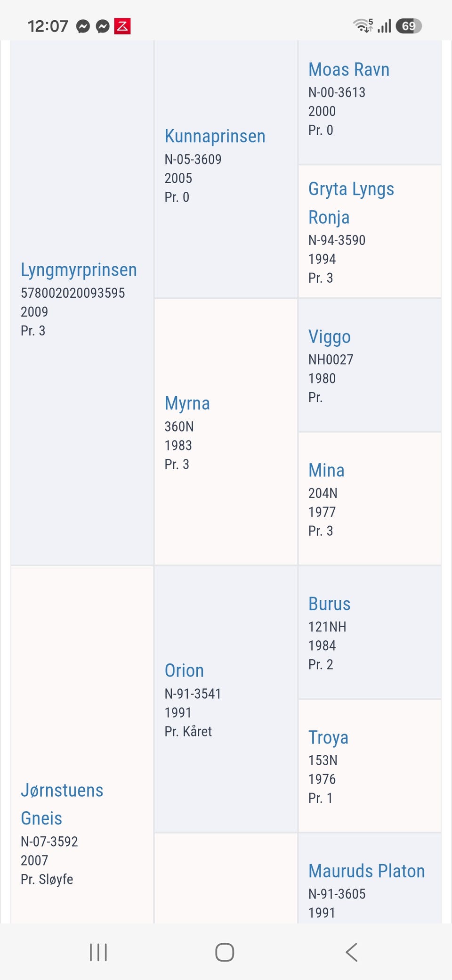The width and height of the screenshot is (452, 980).
Task: Open the Moas Ravn entry
Action: tap(349, 70)
